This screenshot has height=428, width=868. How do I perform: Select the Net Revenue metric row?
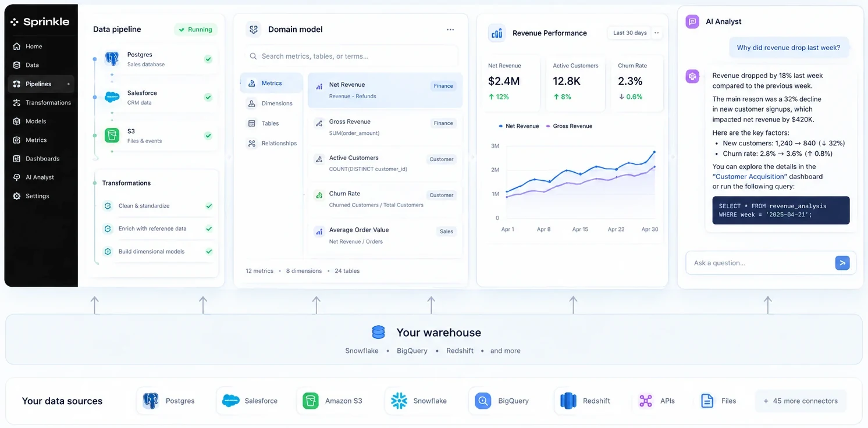385,90
